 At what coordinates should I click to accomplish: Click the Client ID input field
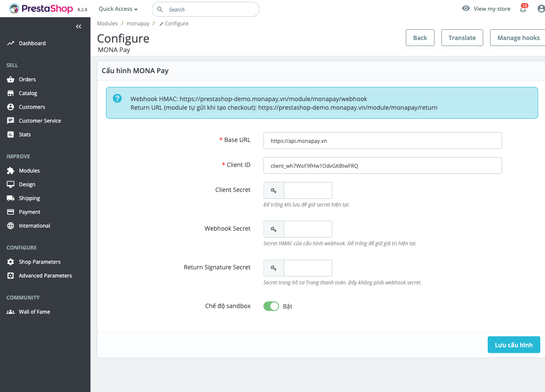coord(383,165)
